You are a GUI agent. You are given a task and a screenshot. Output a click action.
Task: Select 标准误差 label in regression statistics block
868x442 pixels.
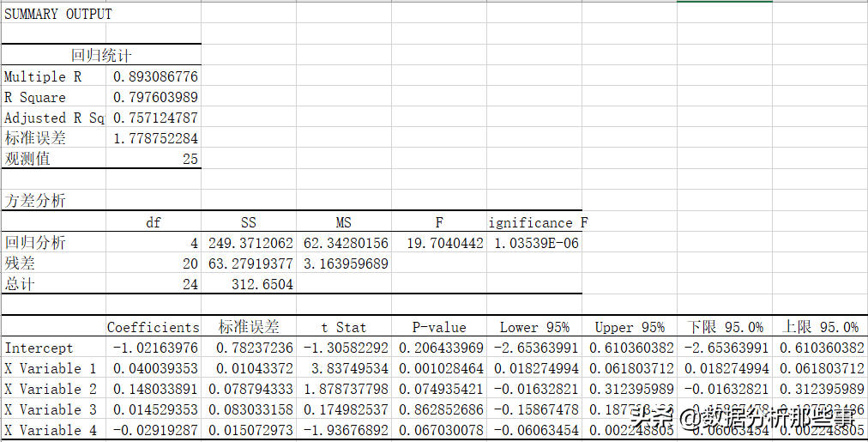[x=35, y=138]
